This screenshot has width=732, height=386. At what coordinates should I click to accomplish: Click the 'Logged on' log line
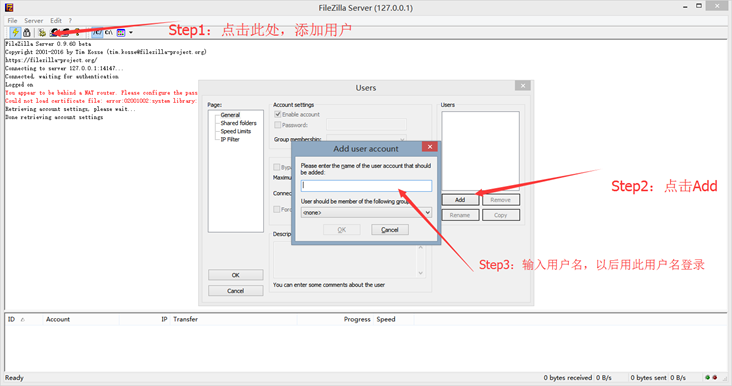19,84
